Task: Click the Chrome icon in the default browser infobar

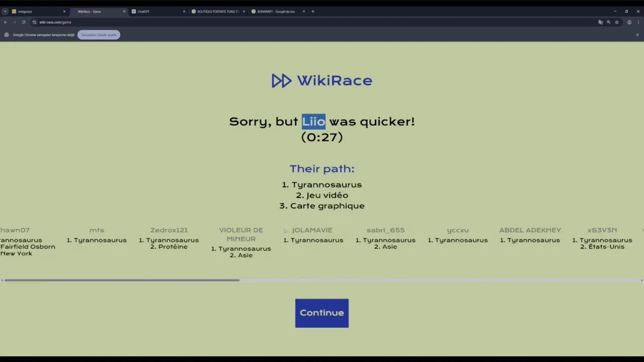Action: 7,35
